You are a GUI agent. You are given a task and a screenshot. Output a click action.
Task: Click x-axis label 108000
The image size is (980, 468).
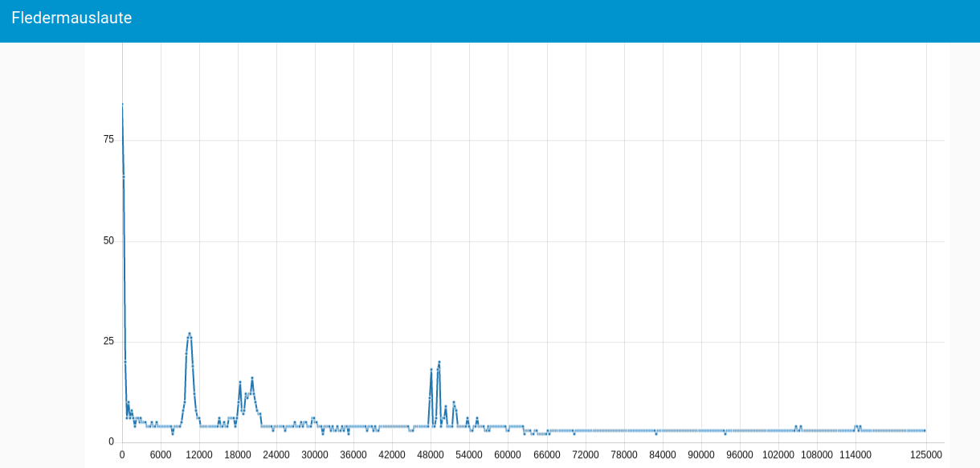pos(817,455)
